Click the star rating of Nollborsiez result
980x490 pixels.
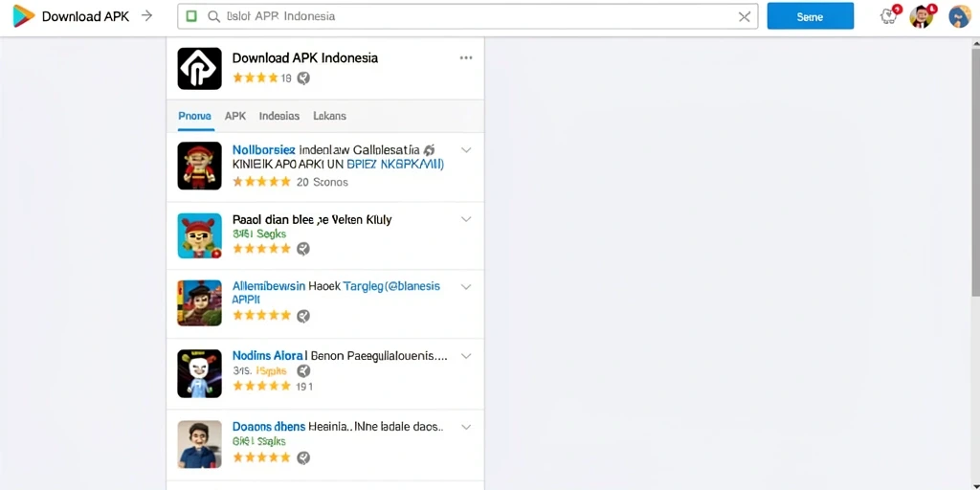point(261,182)
